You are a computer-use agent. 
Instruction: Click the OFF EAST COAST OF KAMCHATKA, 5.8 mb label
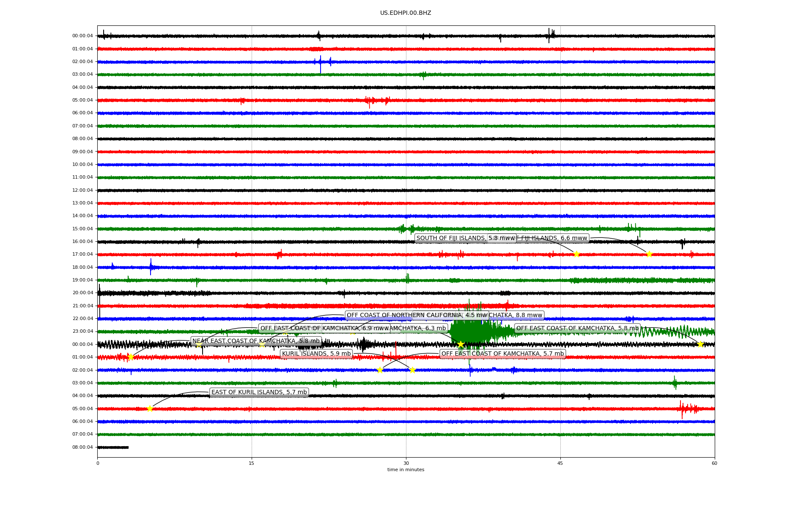[577, 328]
